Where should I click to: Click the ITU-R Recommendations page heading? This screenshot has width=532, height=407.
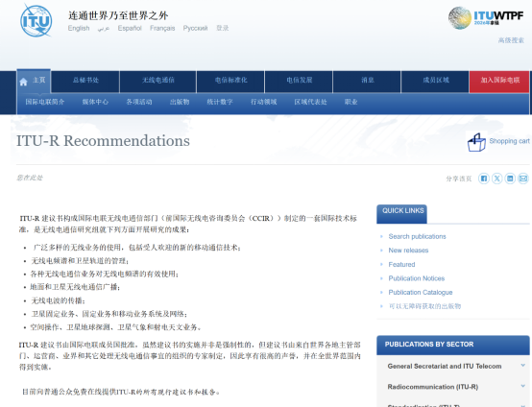(103, 141)
